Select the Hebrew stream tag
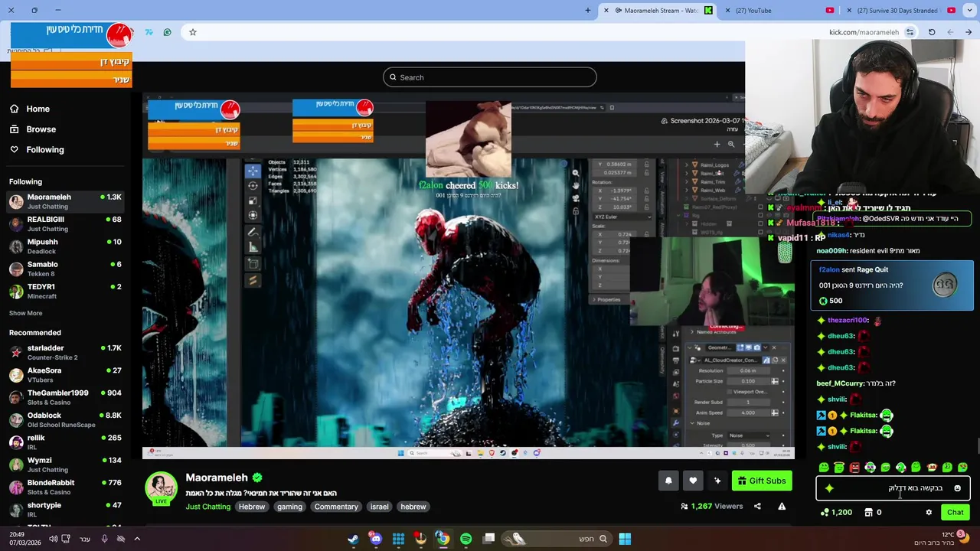The image size is (980, 551). (251, 507)
